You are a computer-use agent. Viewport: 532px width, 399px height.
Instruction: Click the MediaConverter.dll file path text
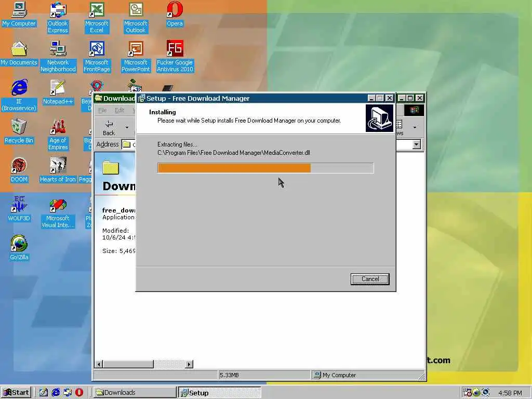(234, 153)
